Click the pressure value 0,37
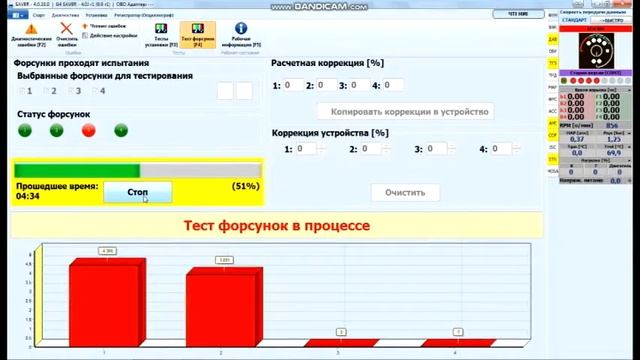This screenshot has width=640, height=360. (x=577, y=139)
